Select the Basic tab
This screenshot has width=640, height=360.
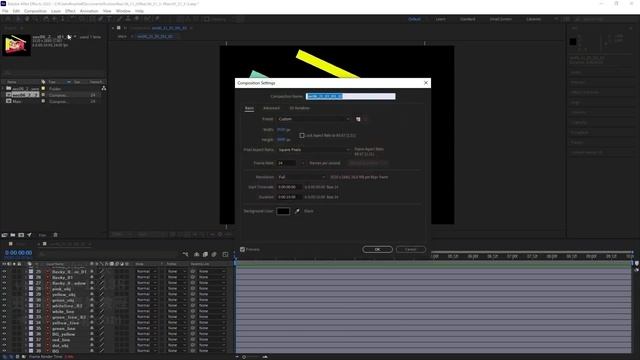coord(249,108)
